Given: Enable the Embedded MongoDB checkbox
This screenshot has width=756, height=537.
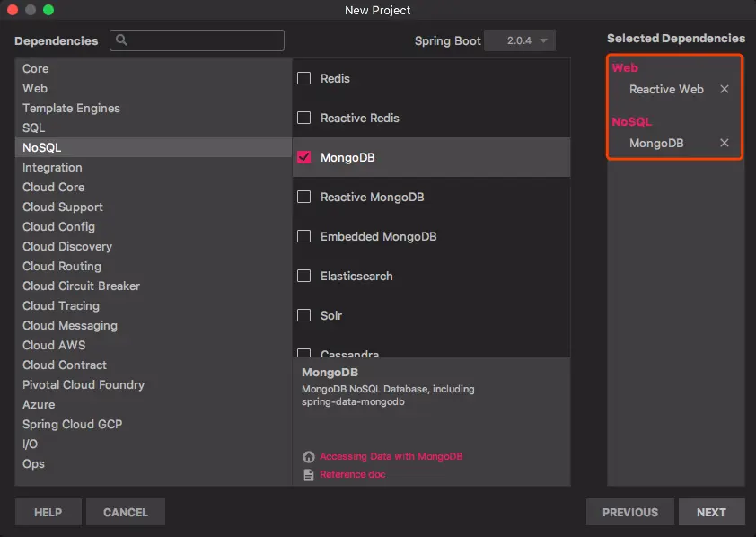Looking at the screenshot, I should (x=303, y=236).
